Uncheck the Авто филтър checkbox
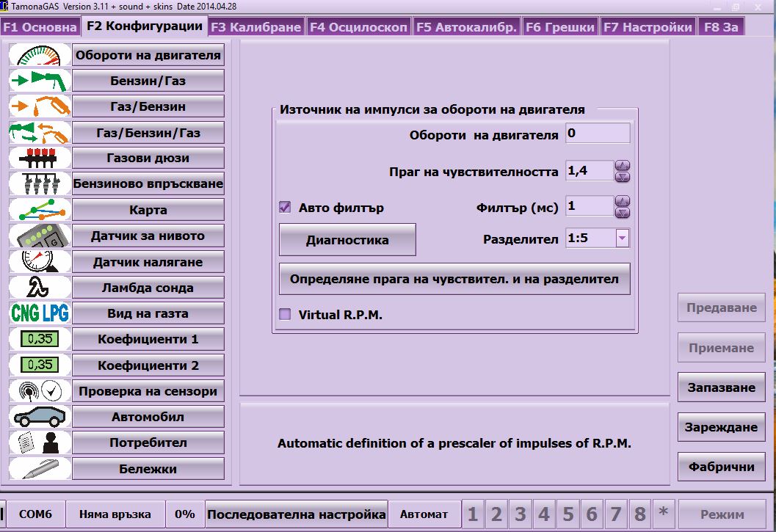Image resolution: width=776 pixels, height=532 pixels. pos(286,208)
